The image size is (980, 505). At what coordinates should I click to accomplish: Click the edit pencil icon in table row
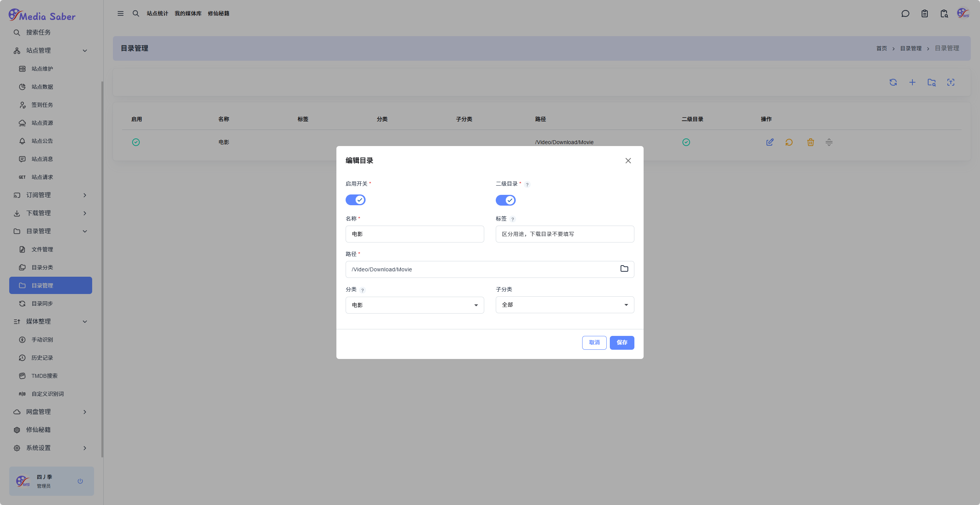click(770, 142)
